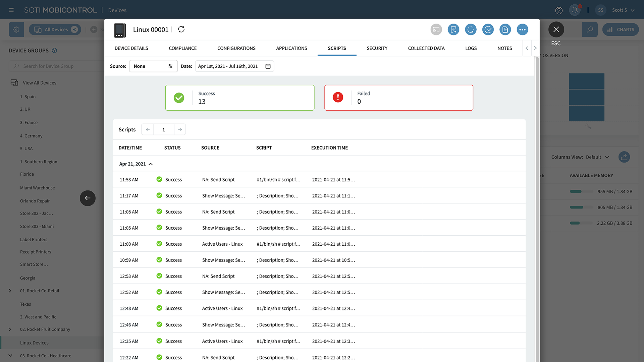
Task: Open the Compliance tab
Action: click(183, 48)
